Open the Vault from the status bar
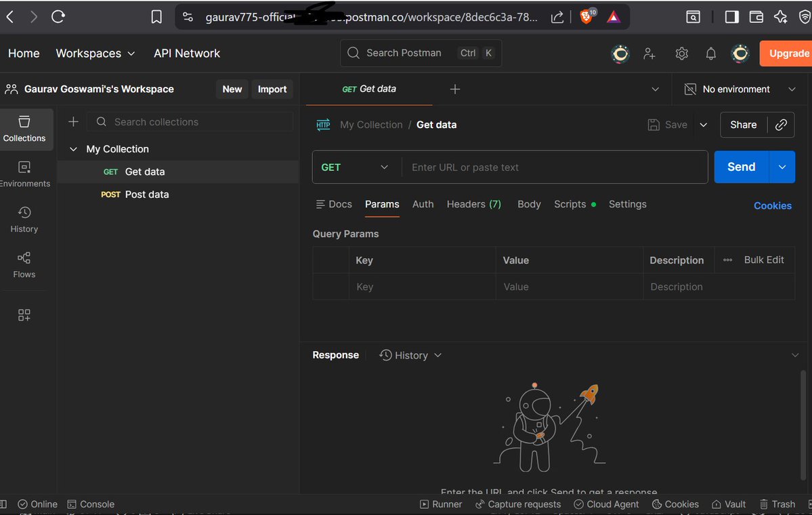Viewport: 812px width, 515px height. tap(728, 504)
